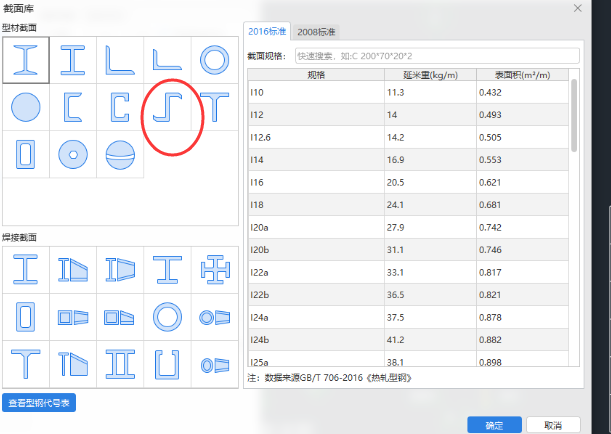Select the Z-shaped section icon
The image size is (611, 434).
(x=167, y=107)
